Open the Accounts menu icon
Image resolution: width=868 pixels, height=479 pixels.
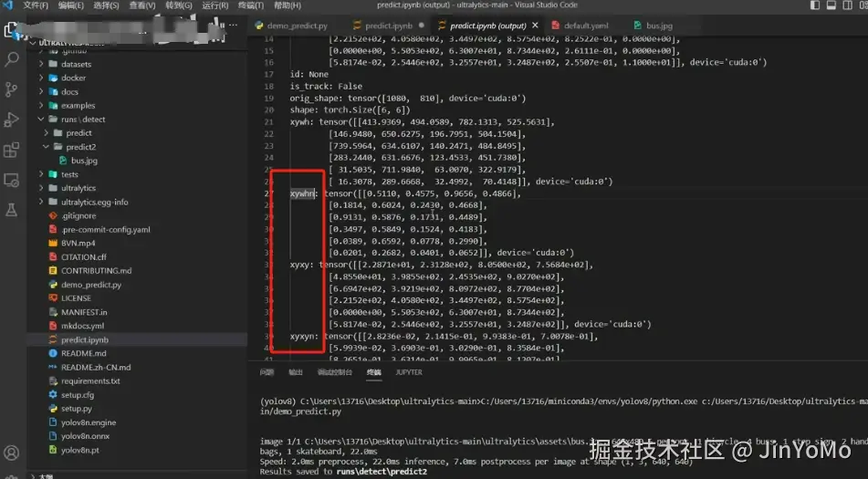pos(11,453)
